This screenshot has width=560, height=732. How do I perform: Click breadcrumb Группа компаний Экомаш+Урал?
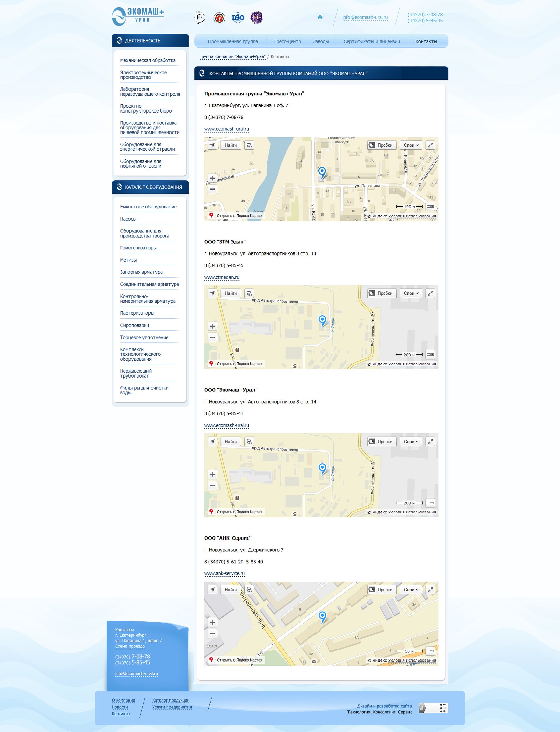tap(232, 57)
